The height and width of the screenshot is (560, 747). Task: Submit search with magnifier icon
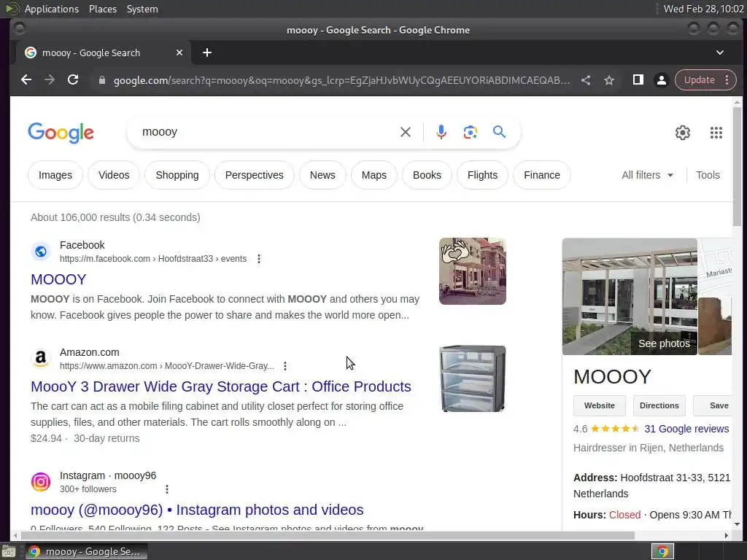(x=499, y=131)
